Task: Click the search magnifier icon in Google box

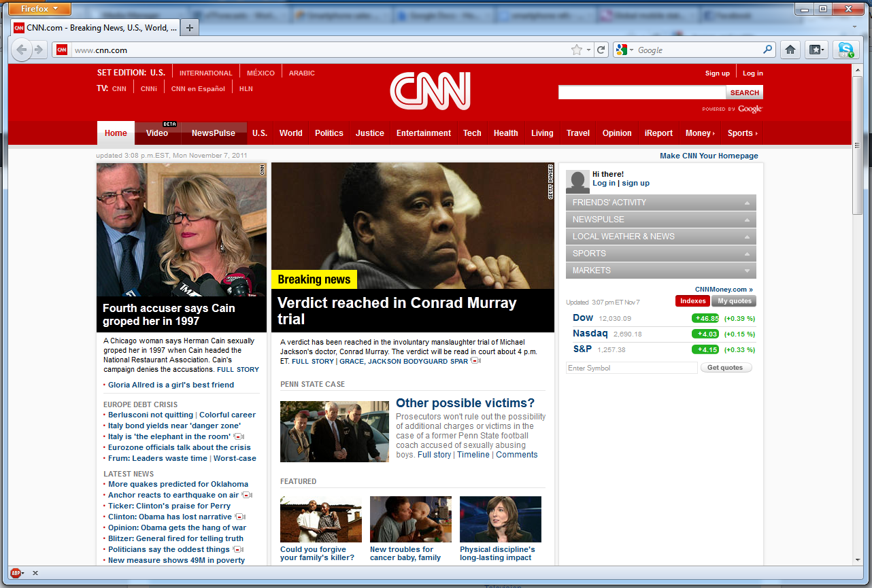Action: click(768, 50)
